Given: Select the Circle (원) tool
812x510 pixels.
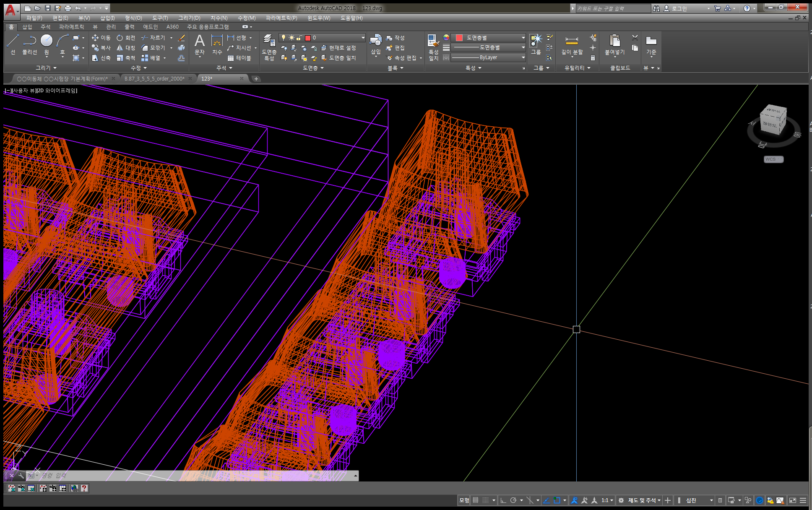Looking at the screenshot, I should tap(47, 44).
